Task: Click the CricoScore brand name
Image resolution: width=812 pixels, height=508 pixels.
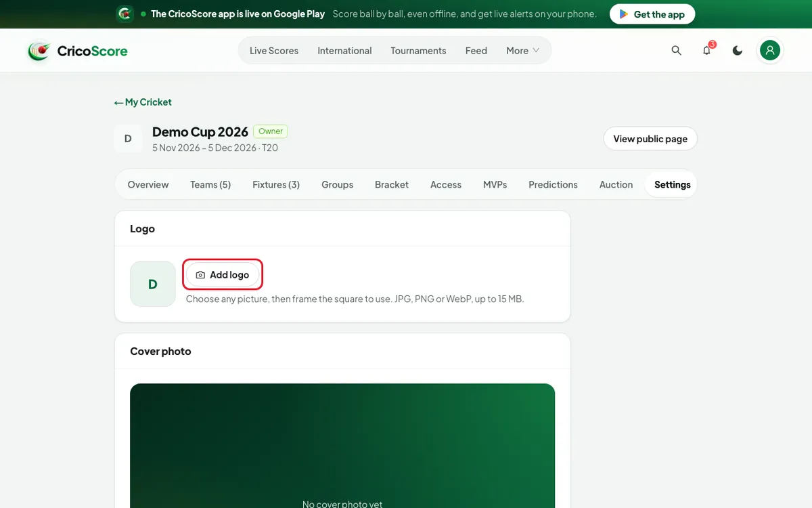Action: tap(92, 51)
